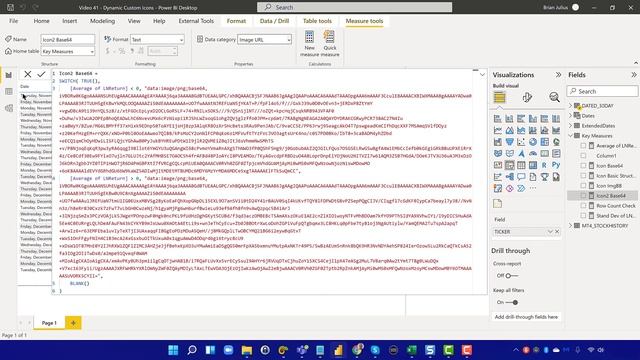This screenshot has width=640, height=360.
Task: Select the line chart visual
Action: pyautogui.click(x=498, y=131)
